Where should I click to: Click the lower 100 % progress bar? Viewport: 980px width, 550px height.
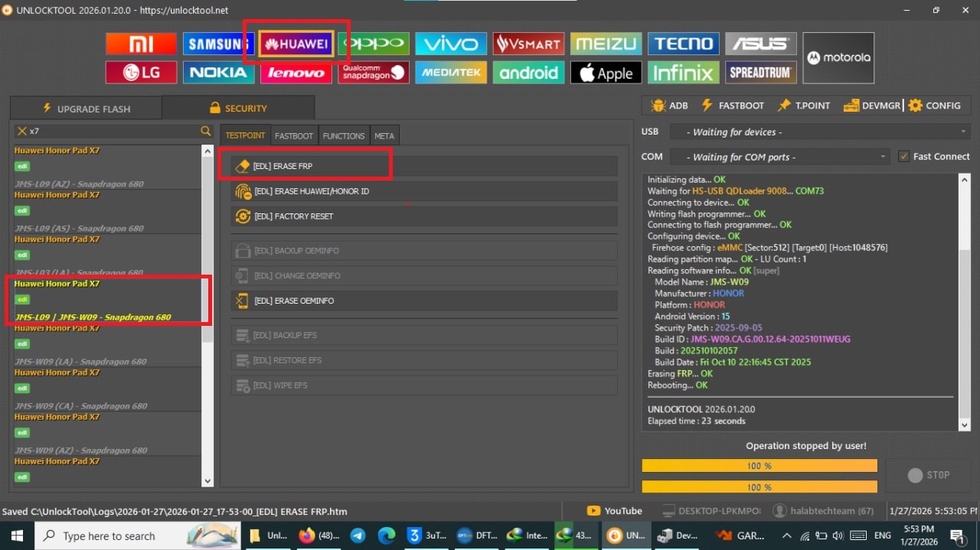coord(759,487)
